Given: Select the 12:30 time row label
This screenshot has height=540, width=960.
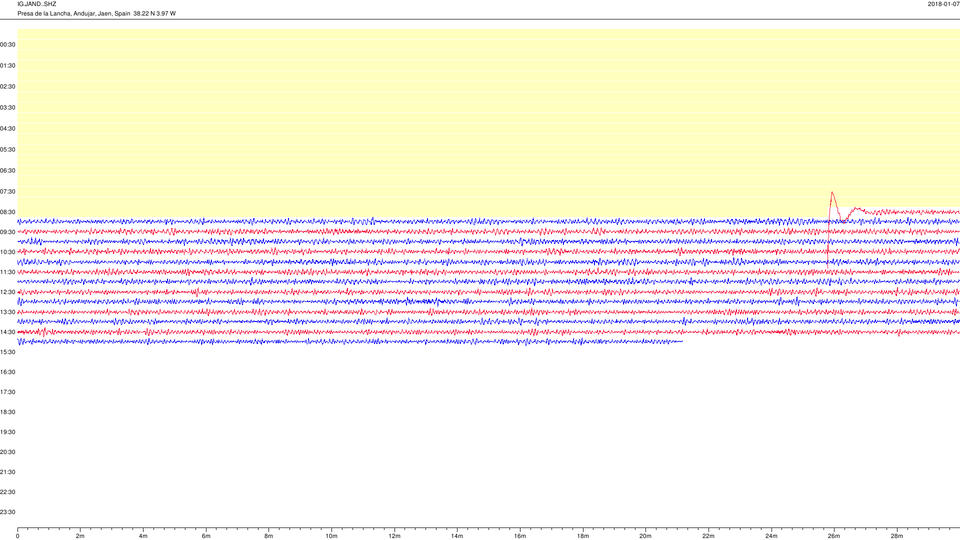Looking at the screenshot, I should pos(8,292).
